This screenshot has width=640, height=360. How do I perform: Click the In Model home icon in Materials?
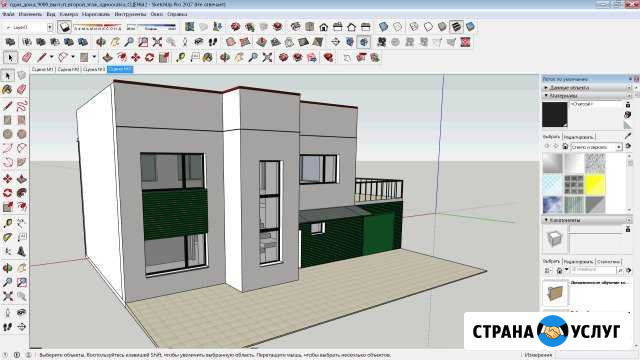565,147
